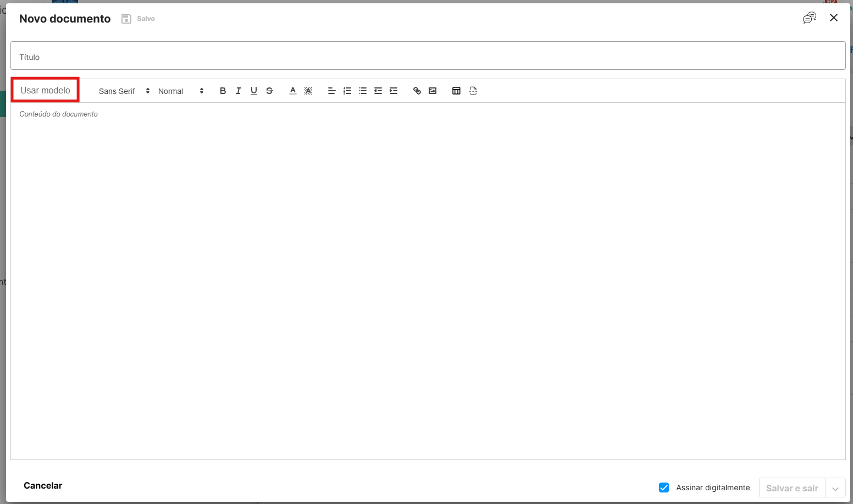Insert a bulleted list
This screenshot has width=853, height=504.
362,91
